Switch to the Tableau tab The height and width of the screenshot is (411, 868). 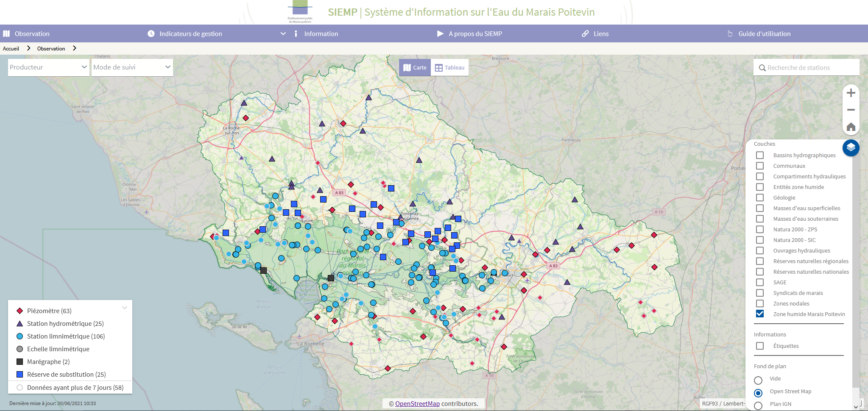(449, 67)
